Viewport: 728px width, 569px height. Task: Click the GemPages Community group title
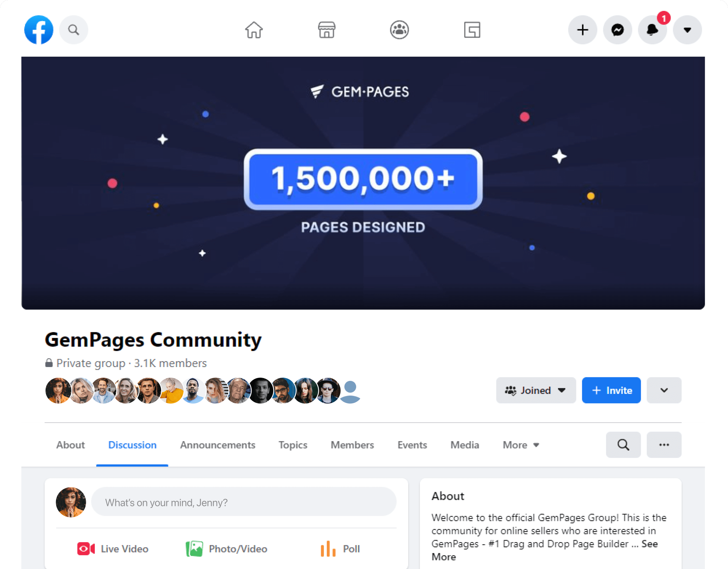point(153,340)
